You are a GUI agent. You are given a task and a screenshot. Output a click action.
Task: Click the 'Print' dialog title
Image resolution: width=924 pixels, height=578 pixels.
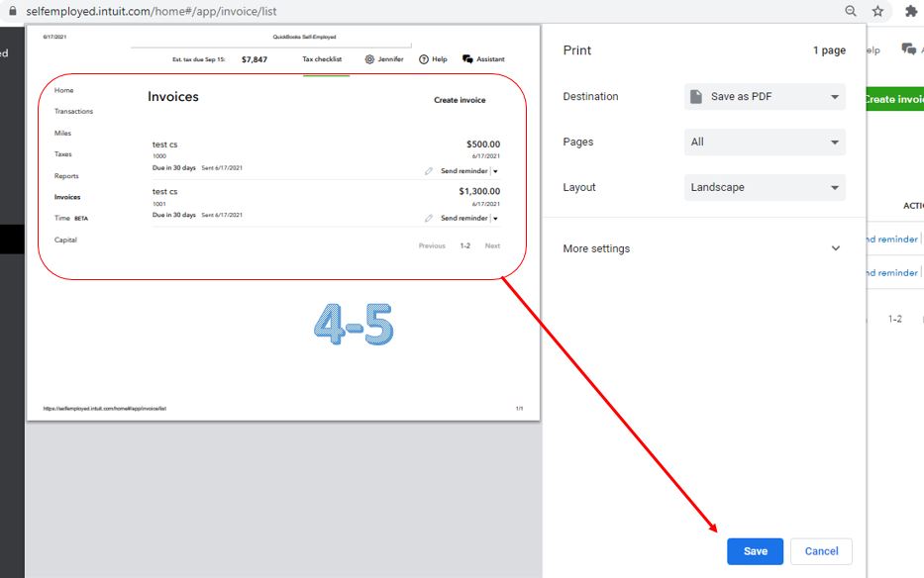coord(577,50)
